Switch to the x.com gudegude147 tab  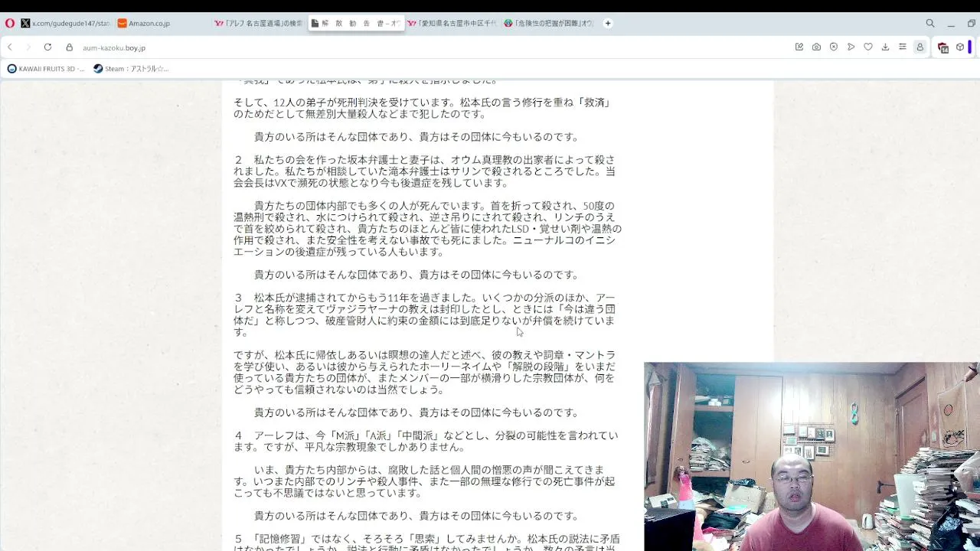65,24
